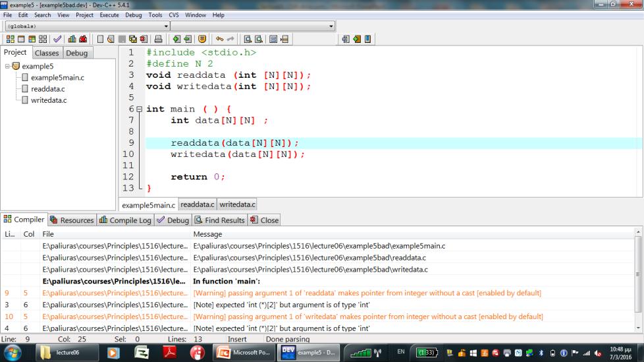
Task: Start debugging with the checkmark icon
Action: [57, 39]
